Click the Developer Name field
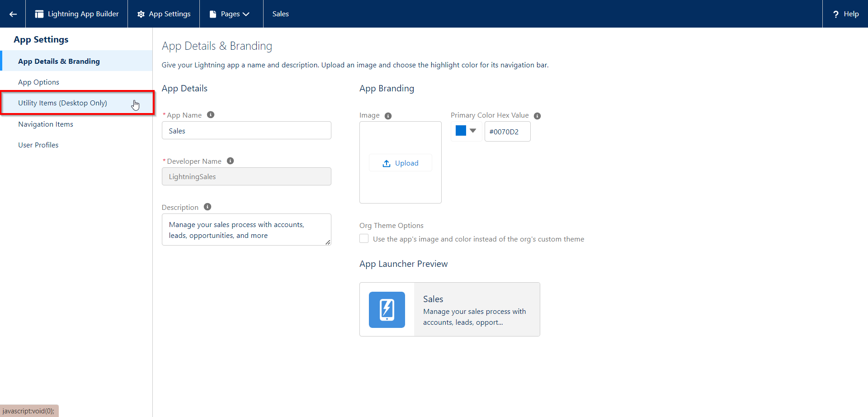 point(246,176)
